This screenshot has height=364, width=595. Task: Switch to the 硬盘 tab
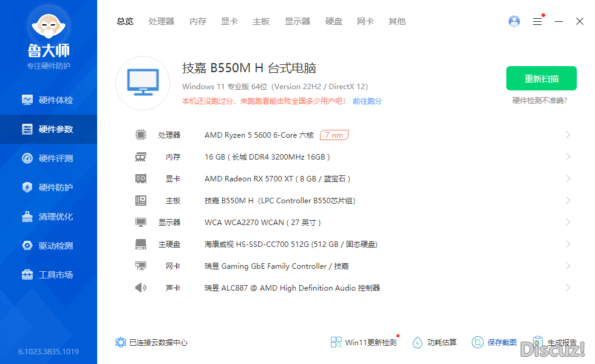pos(333,21)
